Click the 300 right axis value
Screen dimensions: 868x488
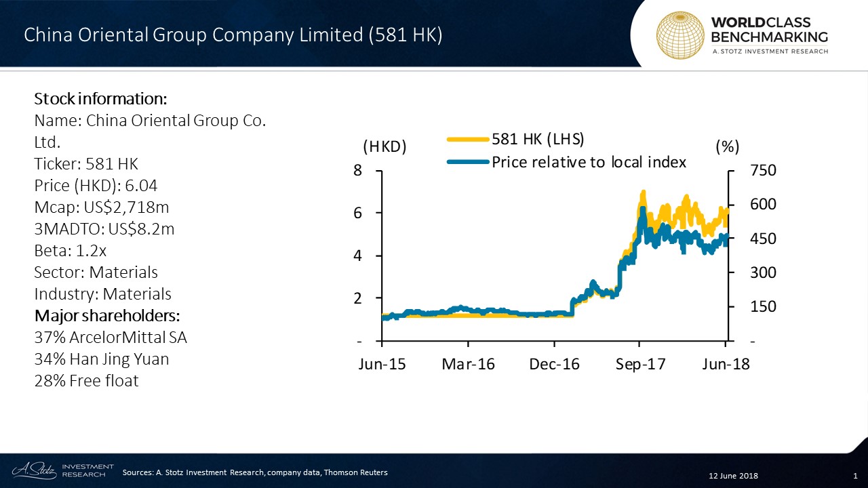point(762,273)
